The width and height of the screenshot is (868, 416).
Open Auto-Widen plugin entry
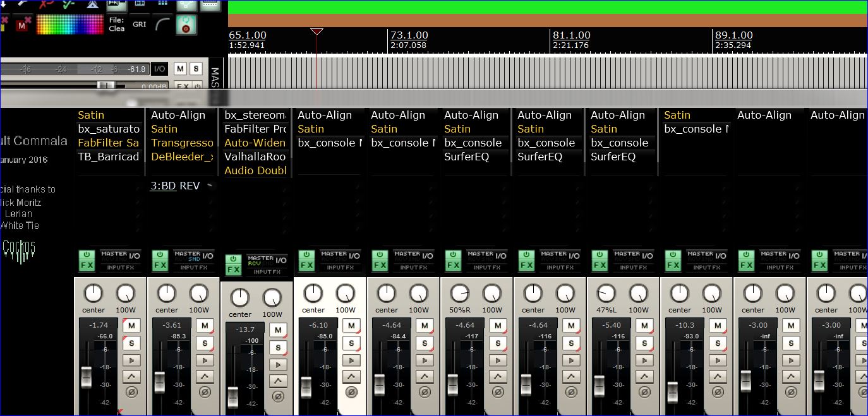tap(255, 143)
